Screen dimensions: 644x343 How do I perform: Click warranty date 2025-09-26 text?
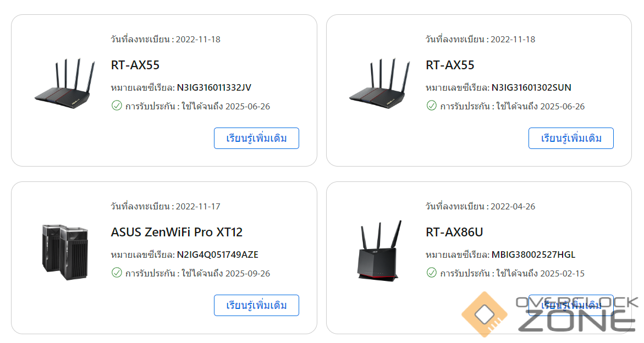point(247,273)
